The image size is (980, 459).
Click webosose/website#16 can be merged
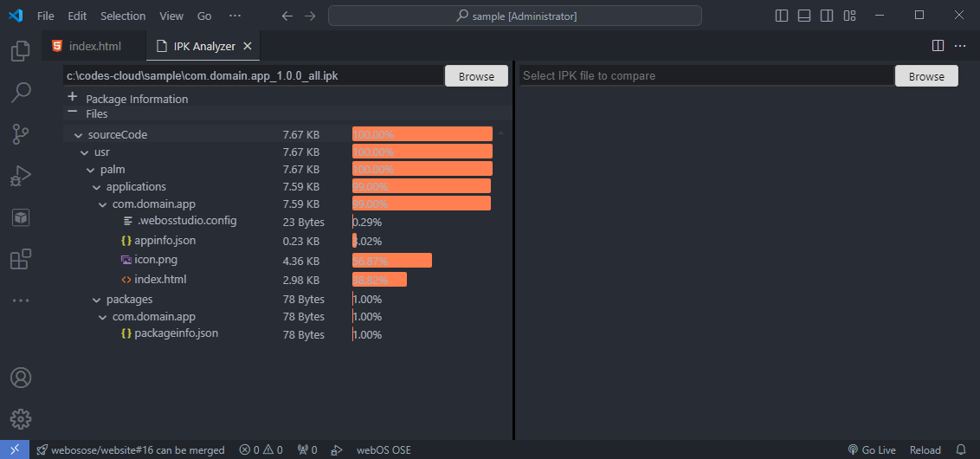click(x=131, y=449)
